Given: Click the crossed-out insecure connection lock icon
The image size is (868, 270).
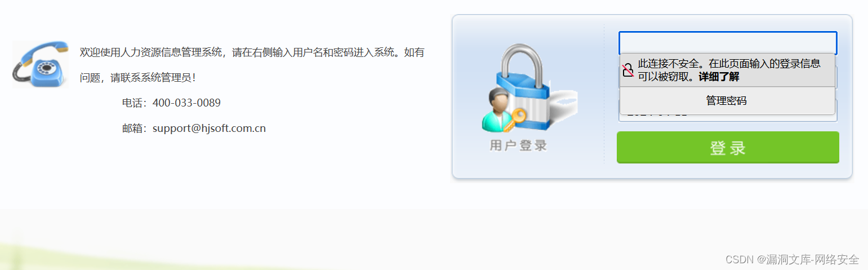Looking at the screenshot, I should pos(628,70).
